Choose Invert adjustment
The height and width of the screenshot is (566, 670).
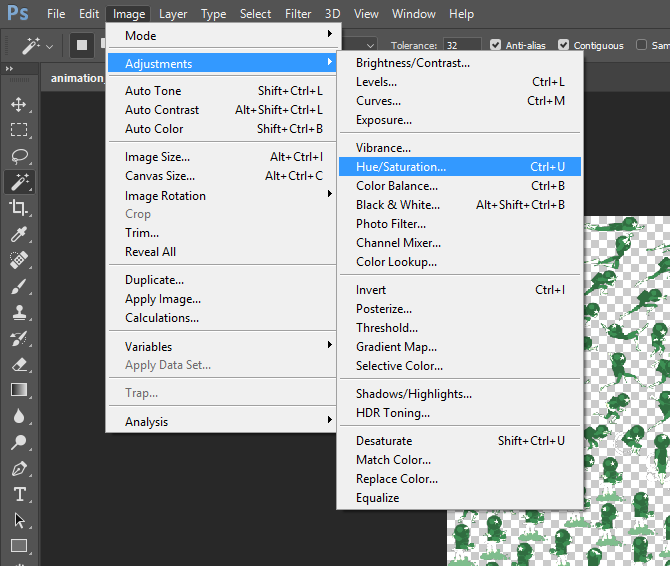(460, 290)
